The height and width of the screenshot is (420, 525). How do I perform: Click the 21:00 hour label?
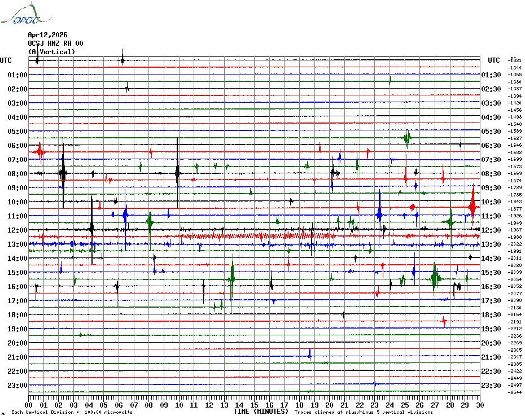17,357
